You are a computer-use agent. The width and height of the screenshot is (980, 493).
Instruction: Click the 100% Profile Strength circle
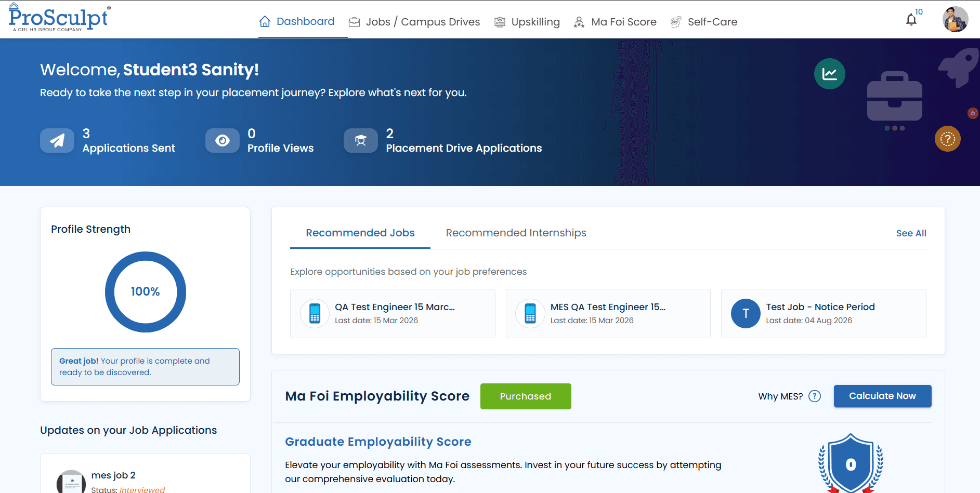(x=146, y=292)
